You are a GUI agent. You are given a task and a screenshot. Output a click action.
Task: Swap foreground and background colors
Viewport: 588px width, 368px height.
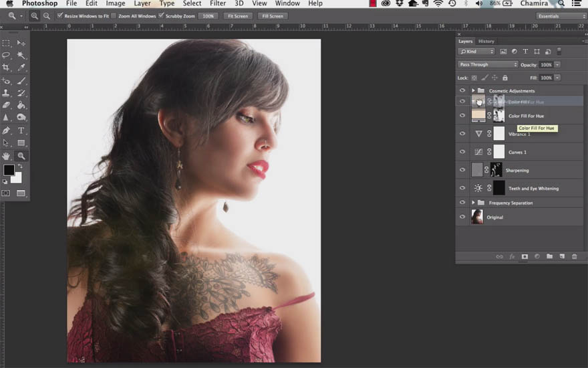tap(20, 166)
